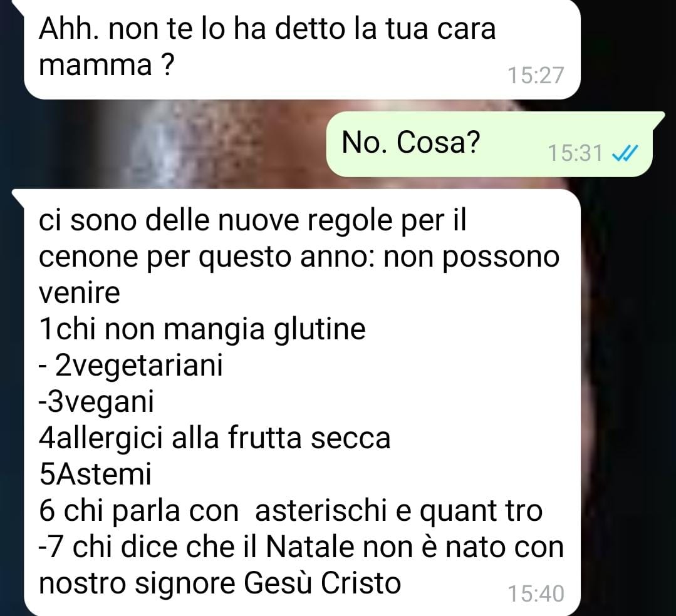Tap the tail of the long incoming message
This screenshot has height=616, width=676.
point(18,195)
